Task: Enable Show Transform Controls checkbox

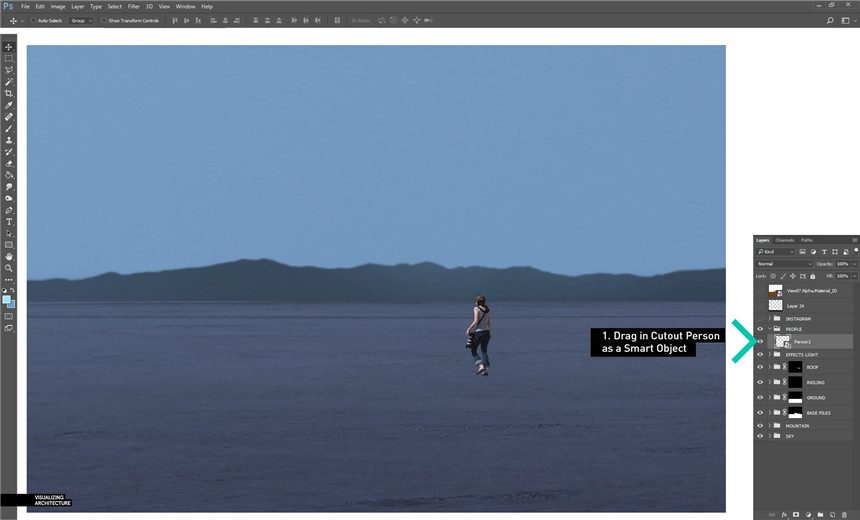Action: point(103,20)
